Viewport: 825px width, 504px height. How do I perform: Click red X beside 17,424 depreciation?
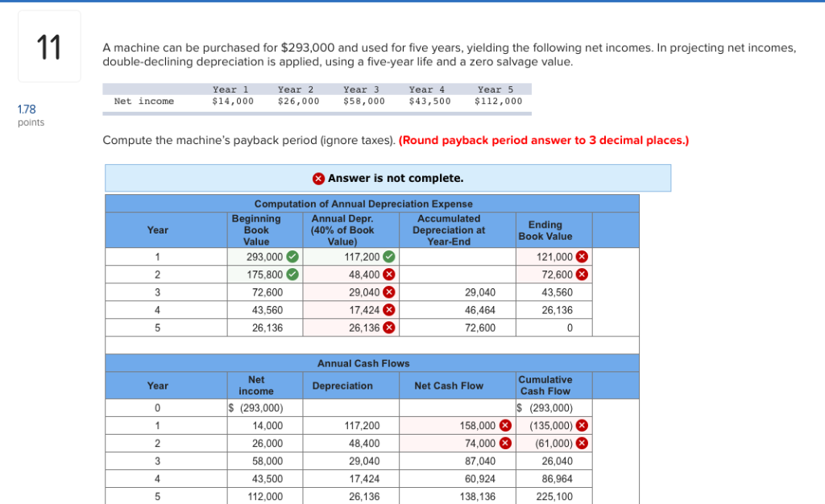click(389, 310)
